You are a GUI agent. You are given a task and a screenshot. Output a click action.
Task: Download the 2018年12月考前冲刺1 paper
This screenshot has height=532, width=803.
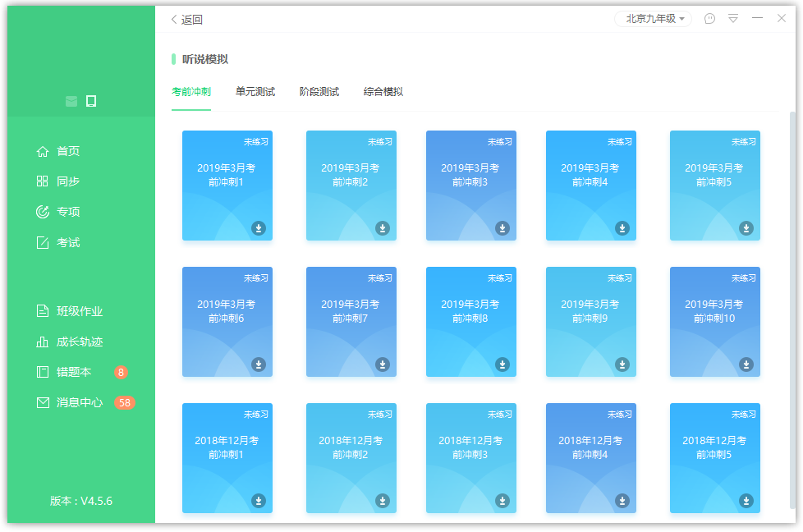tap(259, 500)
